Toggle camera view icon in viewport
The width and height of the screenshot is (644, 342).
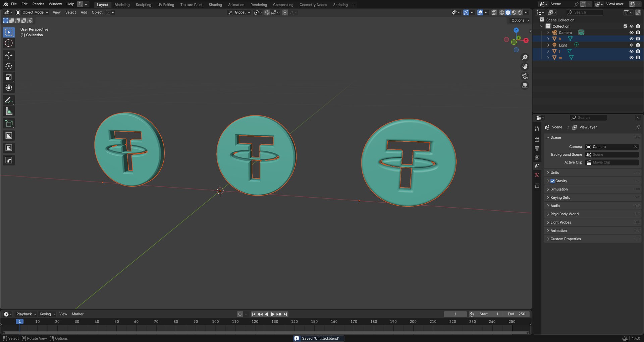click(525, 76)
